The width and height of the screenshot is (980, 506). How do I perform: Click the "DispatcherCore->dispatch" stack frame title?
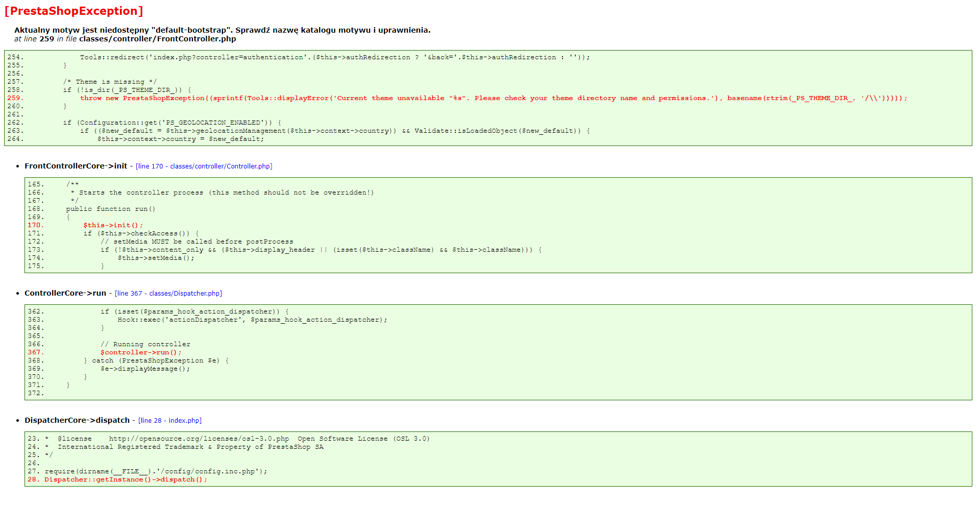(x=77, y=420)
